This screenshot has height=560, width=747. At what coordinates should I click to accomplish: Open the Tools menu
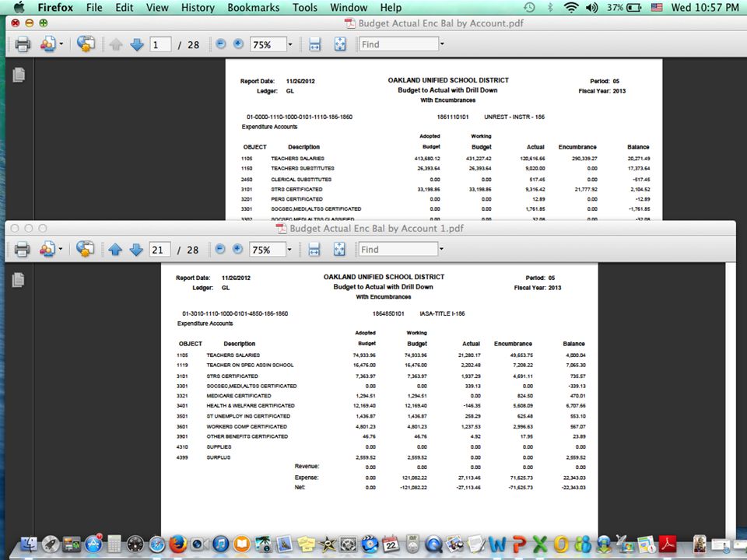coord(305,8)
